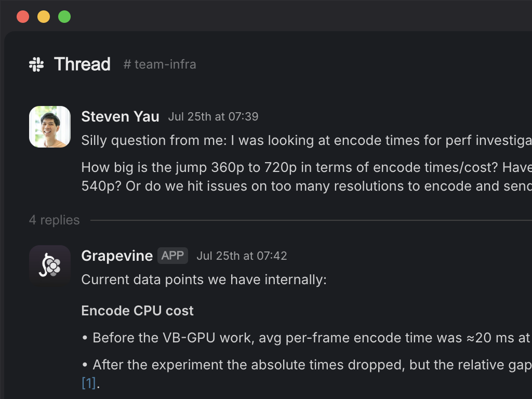Screen dimensions: 532x399
Task: Click the Grapevine app avatar icon
Action: (50, 266)
